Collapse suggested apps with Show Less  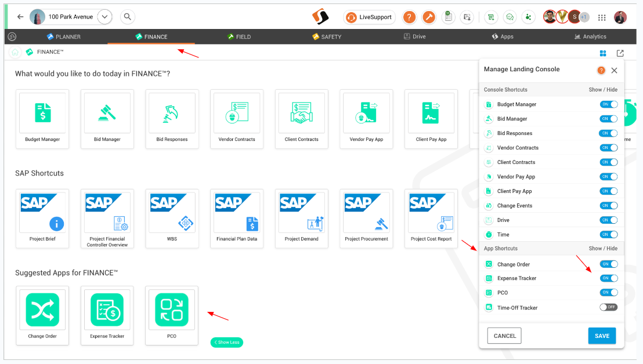227,343
